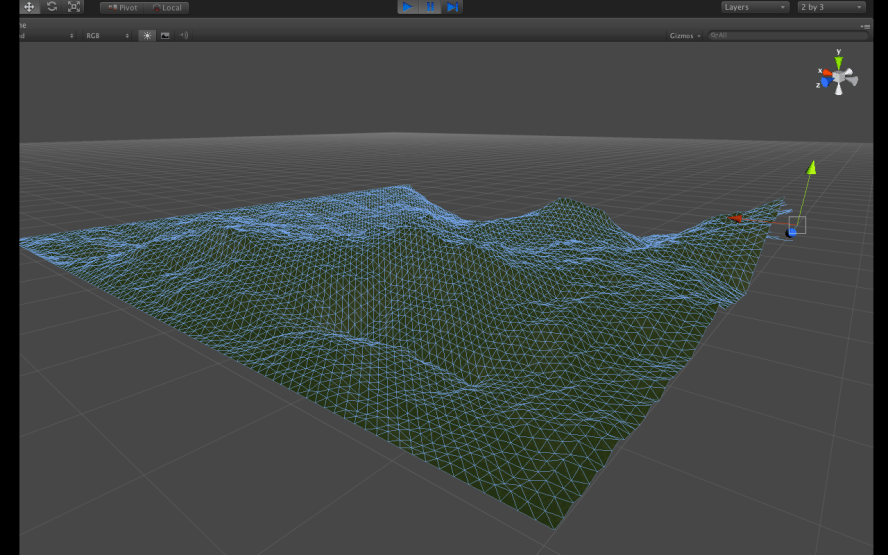Select the Move transform tool

(x=29, y=7)
